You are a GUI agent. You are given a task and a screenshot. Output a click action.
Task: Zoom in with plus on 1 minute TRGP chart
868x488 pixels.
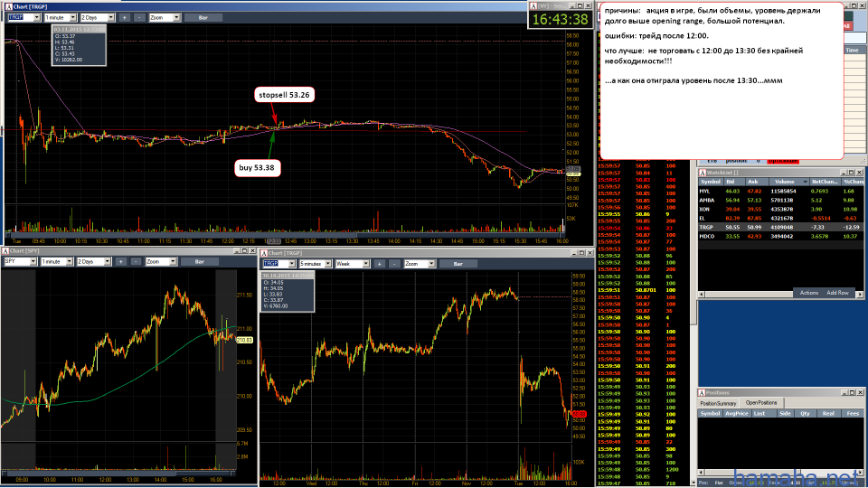[124, 18]
